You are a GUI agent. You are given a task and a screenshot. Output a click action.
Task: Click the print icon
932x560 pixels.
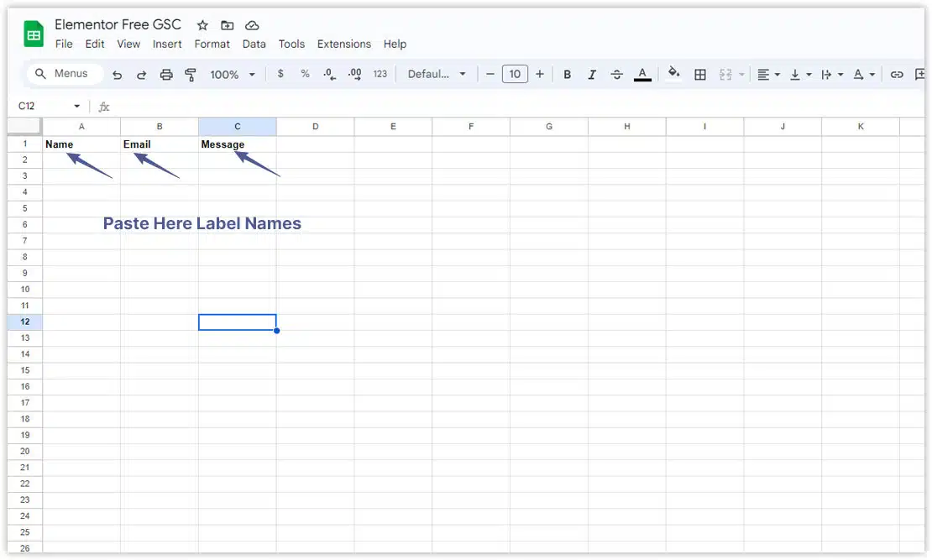point(166,75)
